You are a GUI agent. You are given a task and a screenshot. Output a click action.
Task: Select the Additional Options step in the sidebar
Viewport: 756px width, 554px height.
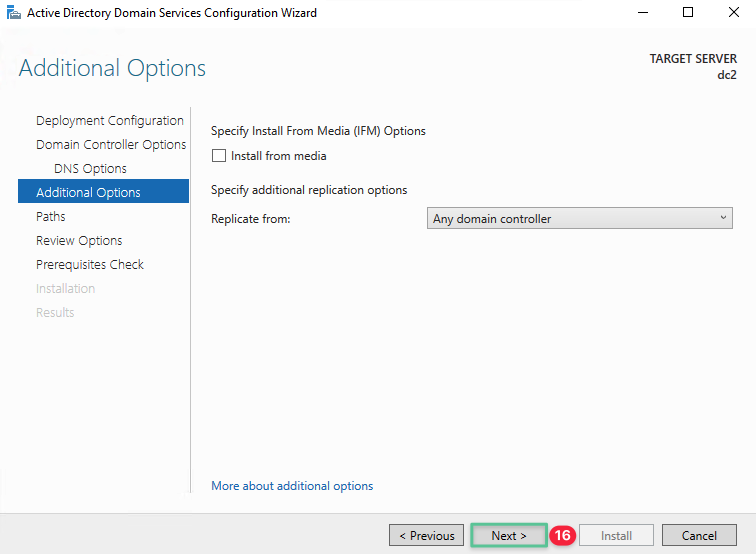88,193
